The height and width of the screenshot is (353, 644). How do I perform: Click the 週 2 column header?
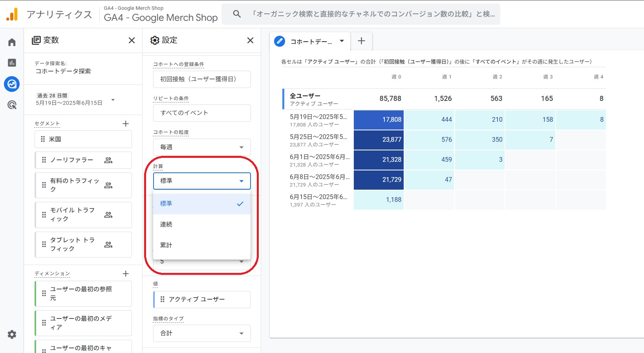click(497, 77)
